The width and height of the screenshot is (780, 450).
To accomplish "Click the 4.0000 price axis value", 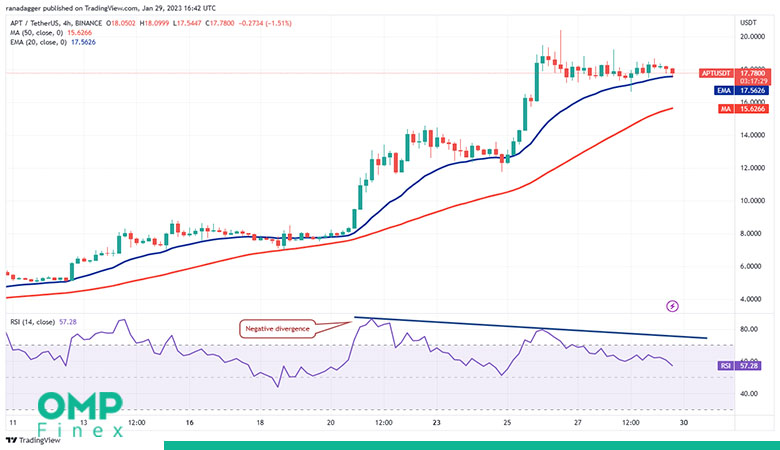I will pyautogui.click(x=752, y=299).
